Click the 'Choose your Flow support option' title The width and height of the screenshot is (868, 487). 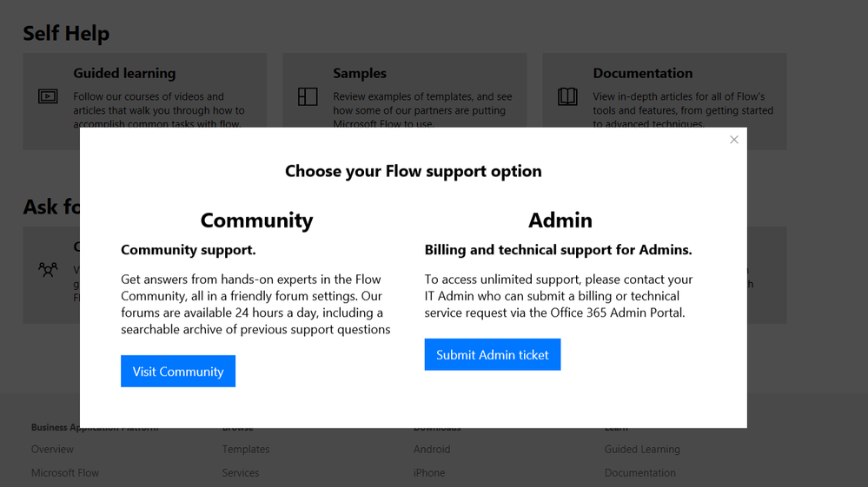(413, 171)
